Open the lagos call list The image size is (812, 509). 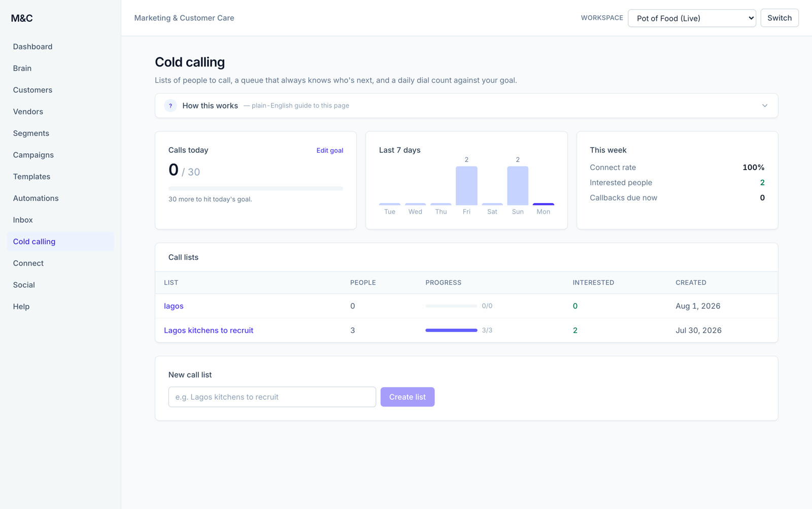click(174, 306)
